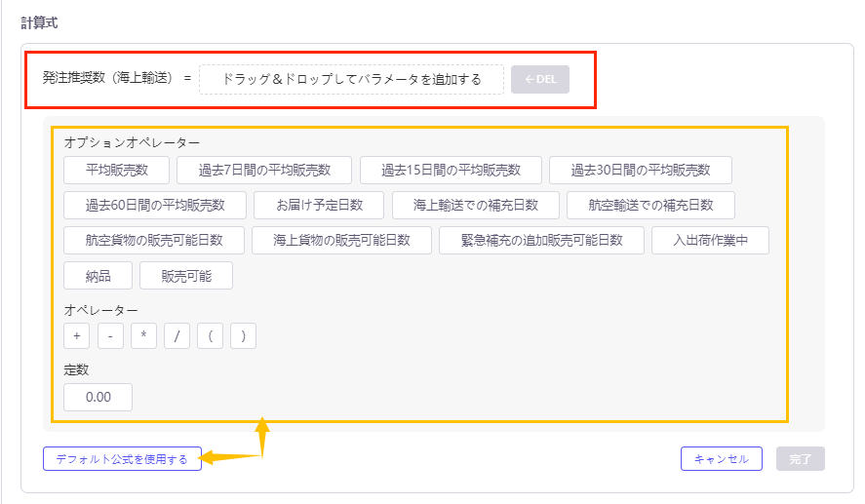Click the オペレーター section label
The height and width of the screenshot is (504, 865).
coord(101,310)
